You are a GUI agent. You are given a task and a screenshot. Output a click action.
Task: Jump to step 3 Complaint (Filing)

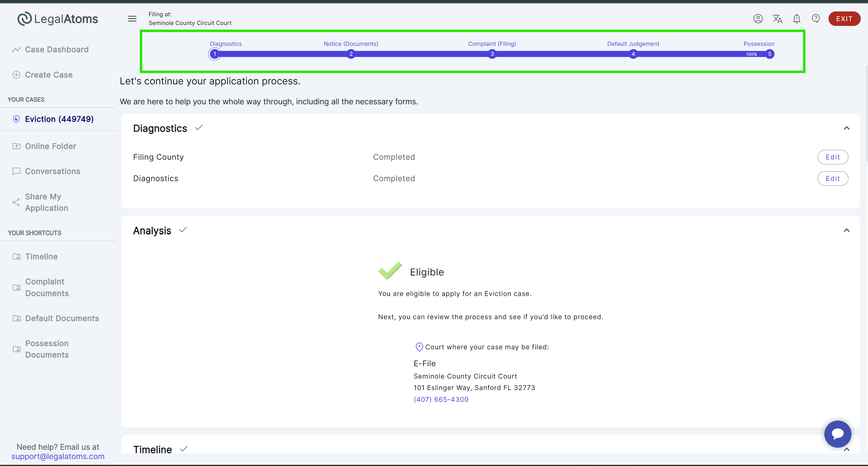(x=492, y=54)
